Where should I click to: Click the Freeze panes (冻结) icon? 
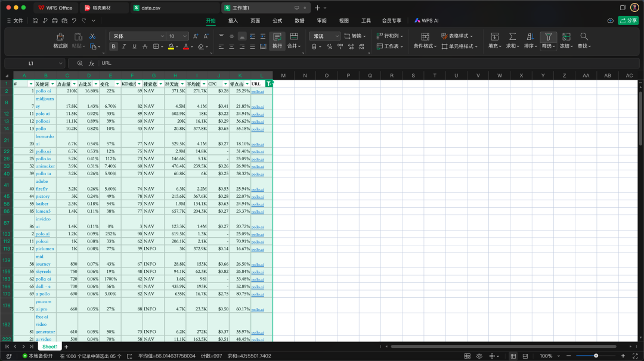tap(566, 37)
